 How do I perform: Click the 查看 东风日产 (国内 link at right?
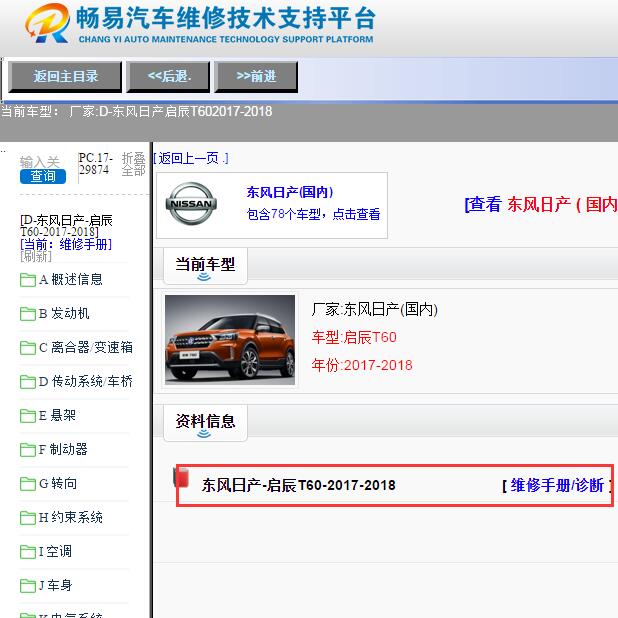click(x=541, y=204)
